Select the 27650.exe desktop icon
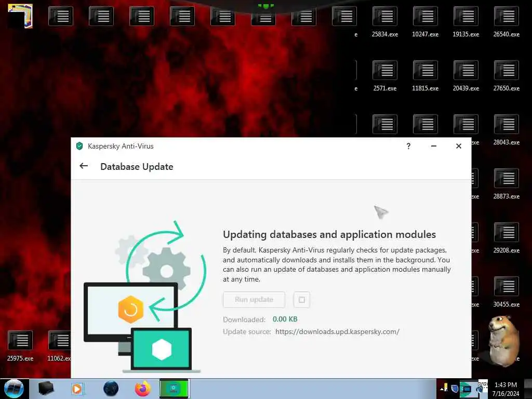 [x=506, y=76]
